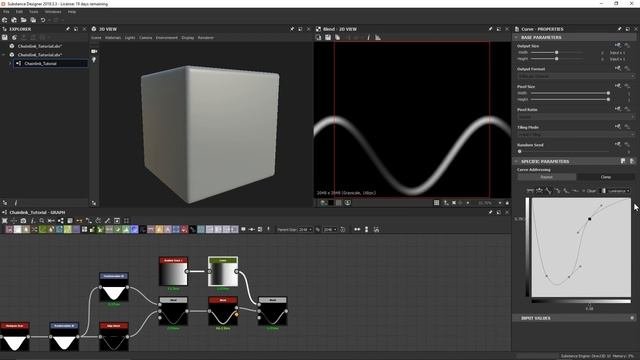Toggle the pin on 3D View panel
640x360 pixels.
[292, 29]
